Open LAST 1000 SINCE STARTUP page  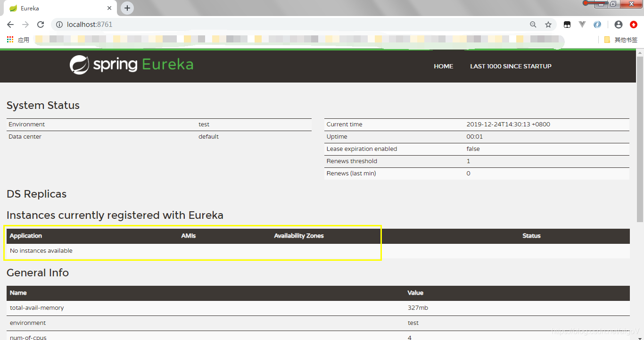pos(511,66)
